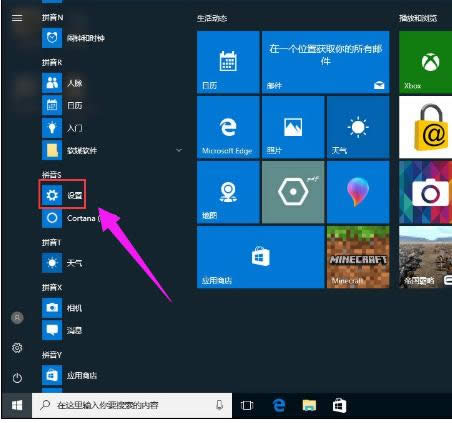Open the Calendar tile
This screenshot has height=423, width=452.
228,62
